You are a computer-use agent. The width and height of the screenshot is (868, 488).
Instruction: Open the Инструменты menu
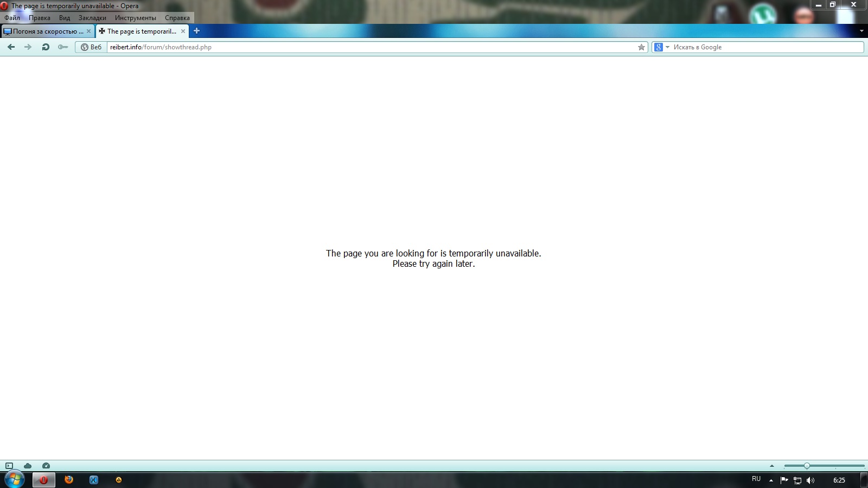click(136, 18)
